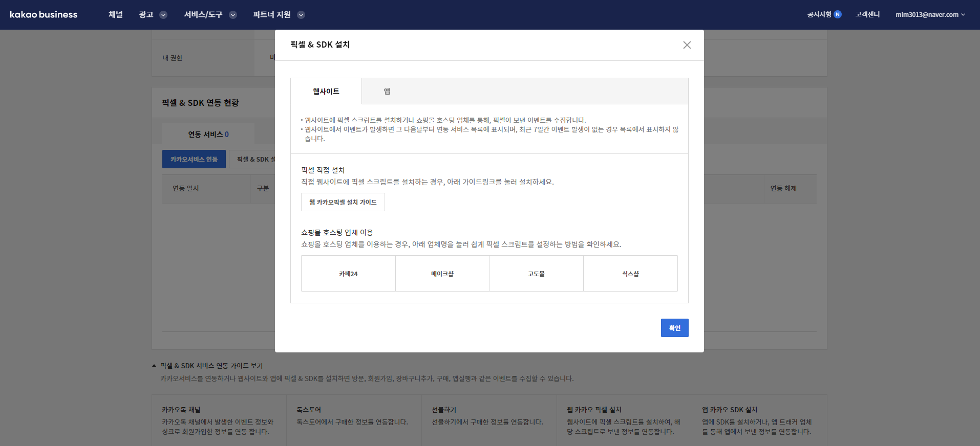Viewport: 980px width, 446px height.
Task: Click the 쇼핑몰 호스팅 업체 이용 heading
Action: [x=337, y=232]
